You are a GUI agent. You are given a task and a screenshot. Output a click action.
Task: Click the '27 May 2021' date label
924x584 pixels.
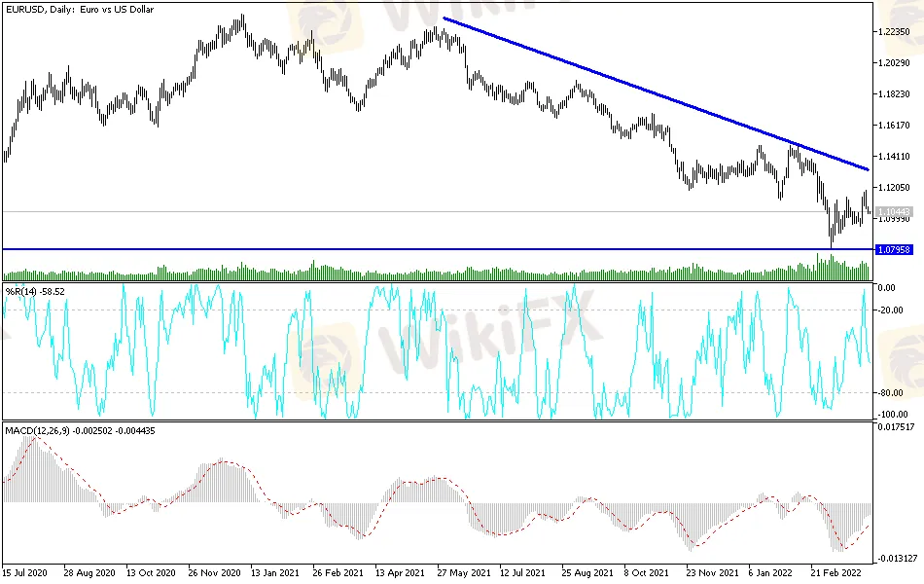point(464,572)
